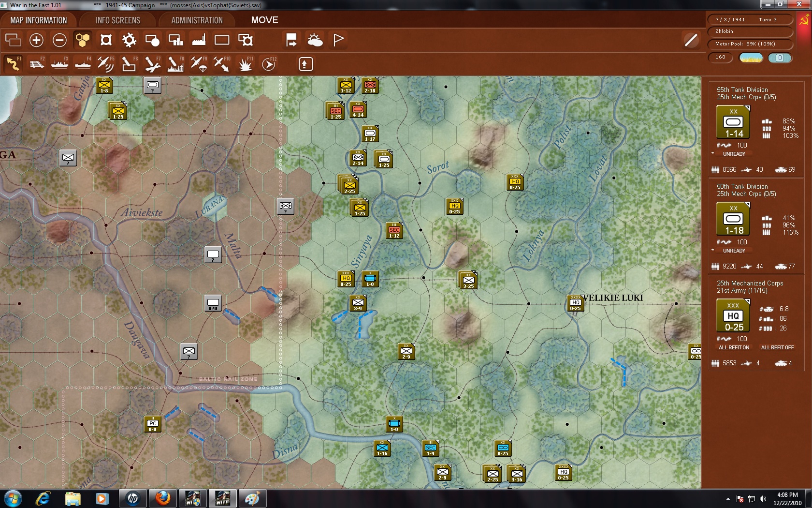Select F7 bomb airfield mode

click(x=152, y=64)
